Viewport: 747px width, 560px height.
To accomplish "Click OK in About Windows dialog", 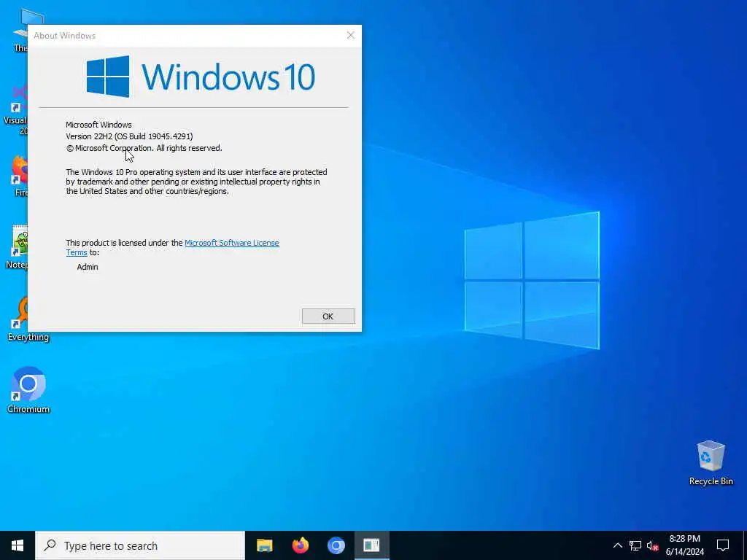I will point(328,316).
